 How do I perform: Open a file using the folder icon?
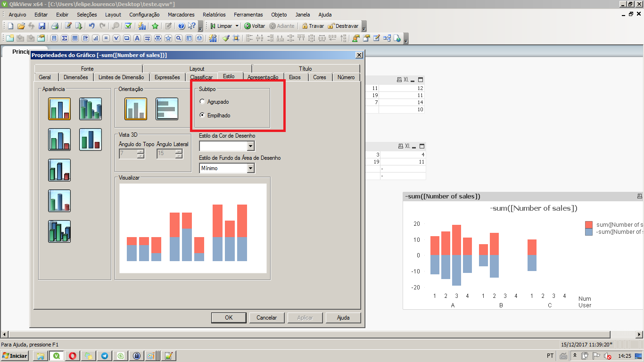pos(21,26)
